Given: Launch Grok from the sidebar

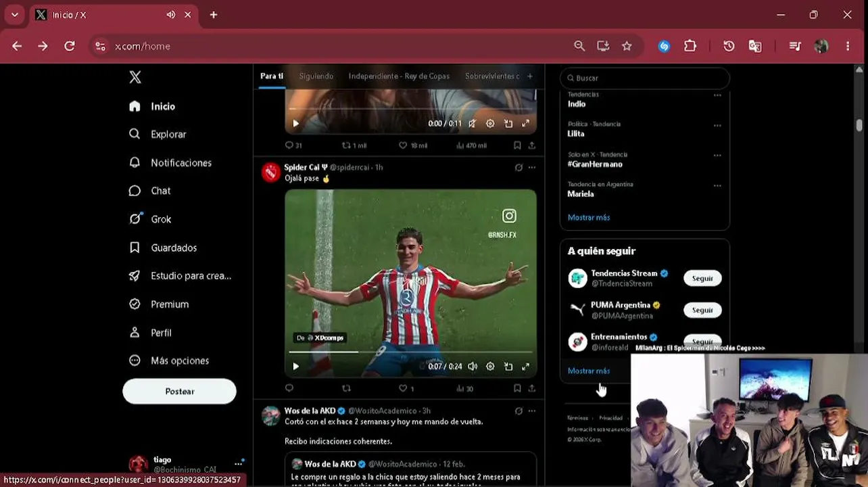Looking at the screenshot, I should (x=150, y=219).
